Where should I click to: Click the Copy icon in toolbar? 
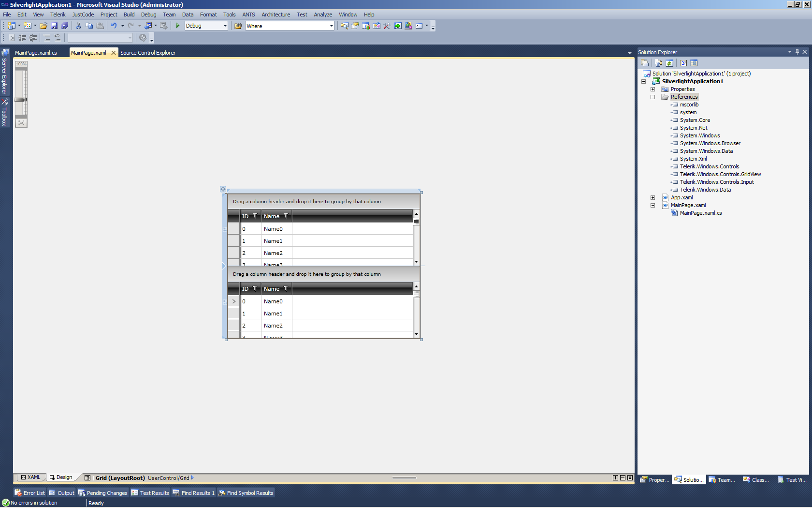pyautogui.click(x=89, y=26)
